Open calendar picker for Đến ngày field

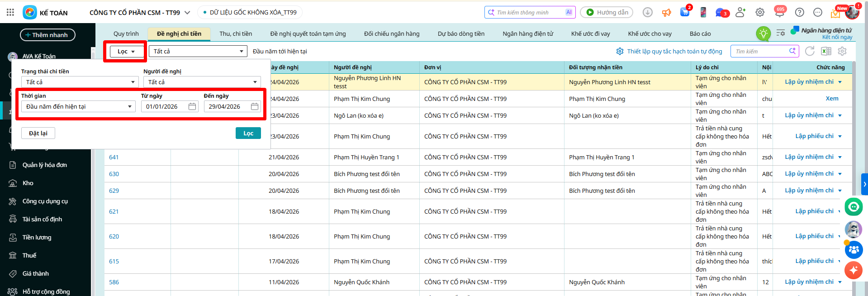coord(255,106)
